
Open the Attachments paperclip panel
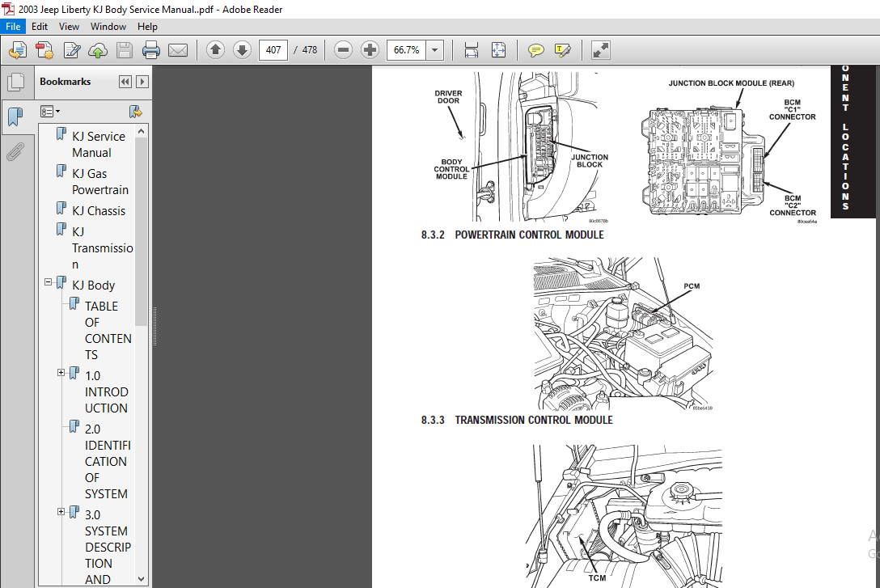15,151
